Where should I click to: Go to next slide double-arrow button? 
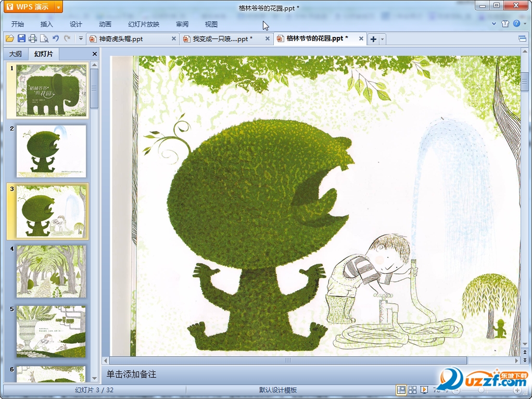(x=525, y=360)
